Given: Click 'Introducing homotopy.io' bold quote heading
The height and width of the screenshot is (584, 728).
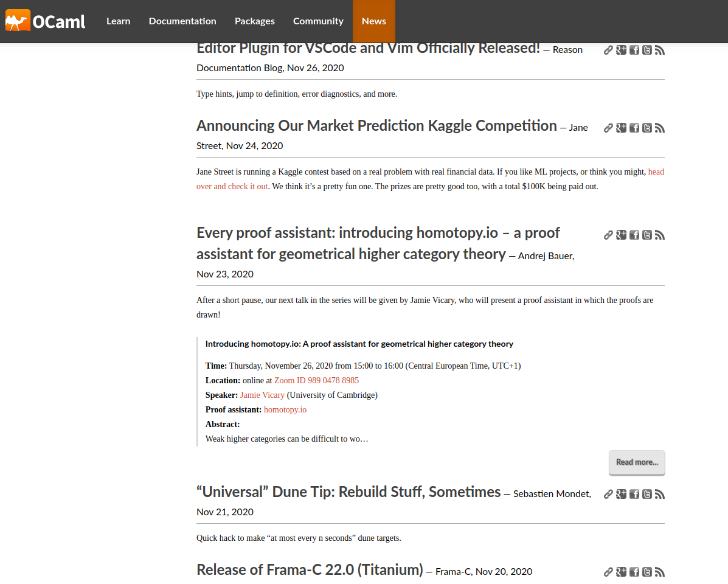Looking at the screenshot, I should point(359,344).
